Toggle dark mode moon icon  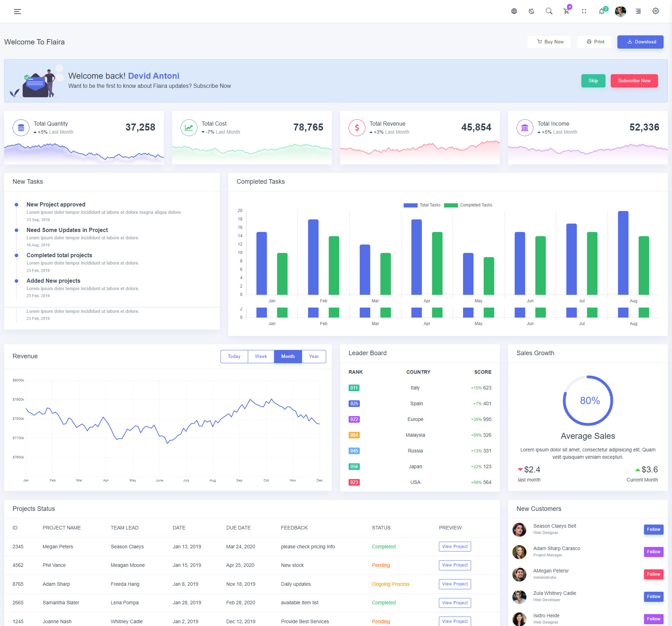point(531,11)
